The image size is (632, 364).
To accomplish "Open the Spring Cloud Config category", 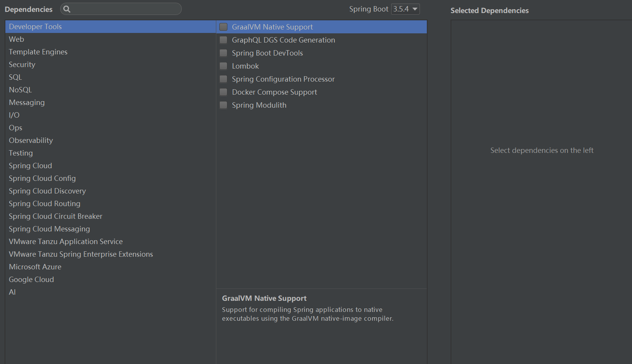I will coord(110,178).
